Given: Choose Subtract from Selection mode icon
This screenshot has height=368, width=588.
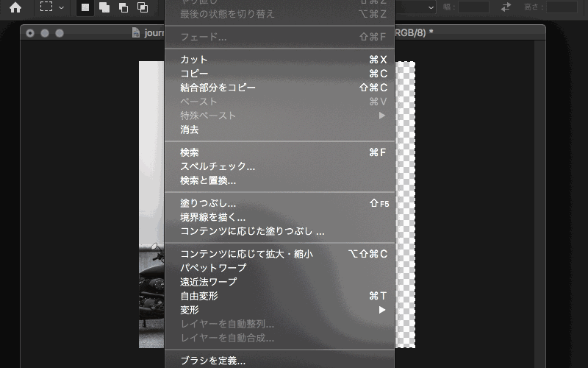Looking at the screenshot, I should tap(123, 7).
